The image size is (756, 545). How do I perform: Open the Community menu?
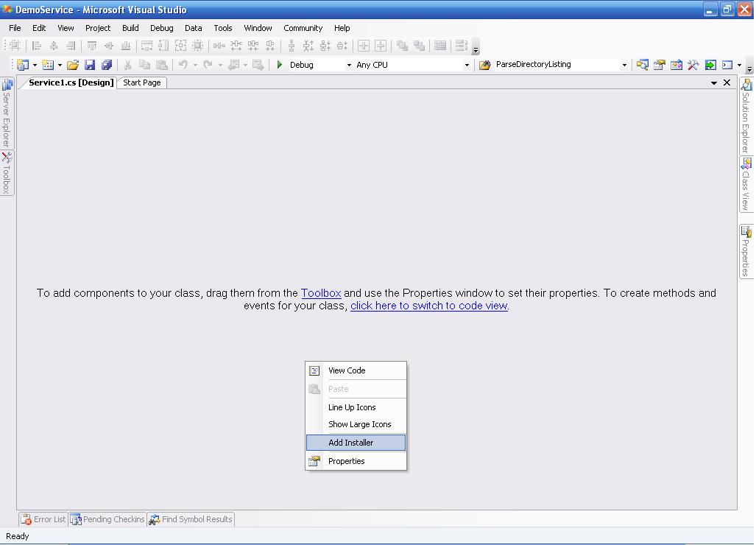tap(303, 28)
